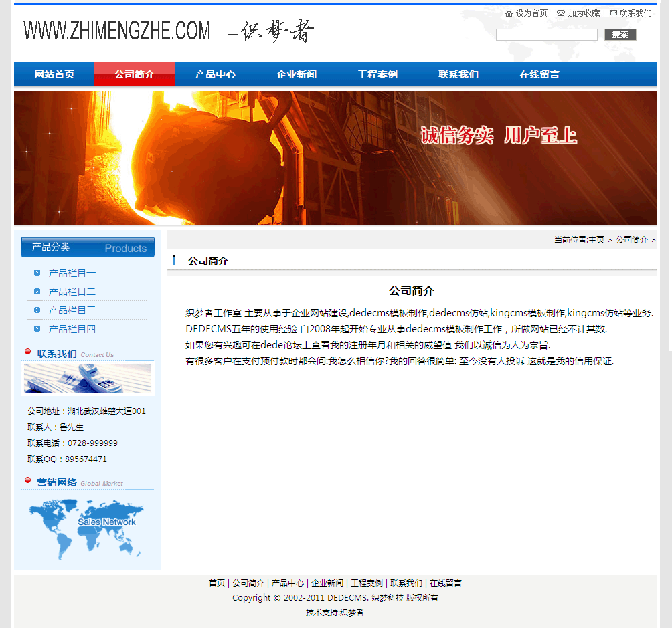
Task: Click the 织梦者 technical support footer link
Action: coord(352,613)
